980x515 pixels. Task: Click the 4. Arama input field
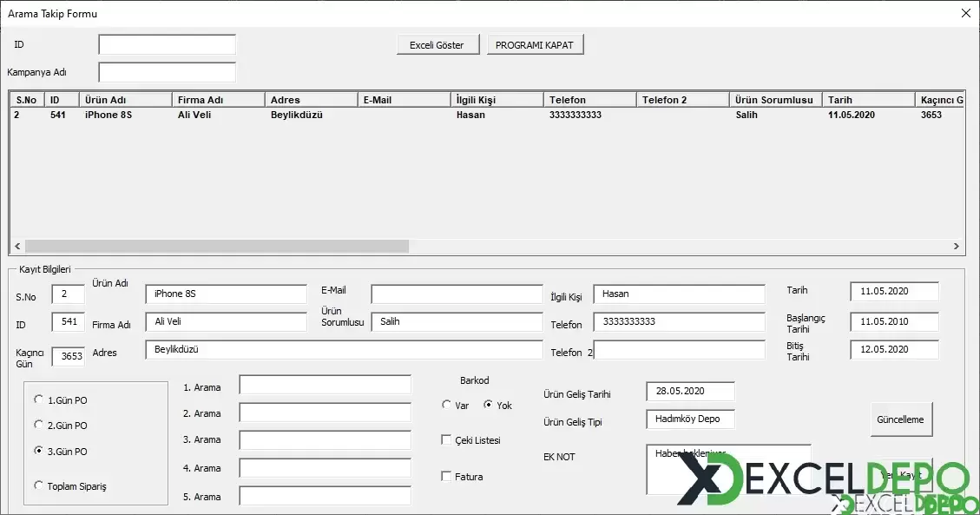click(325, 467)
